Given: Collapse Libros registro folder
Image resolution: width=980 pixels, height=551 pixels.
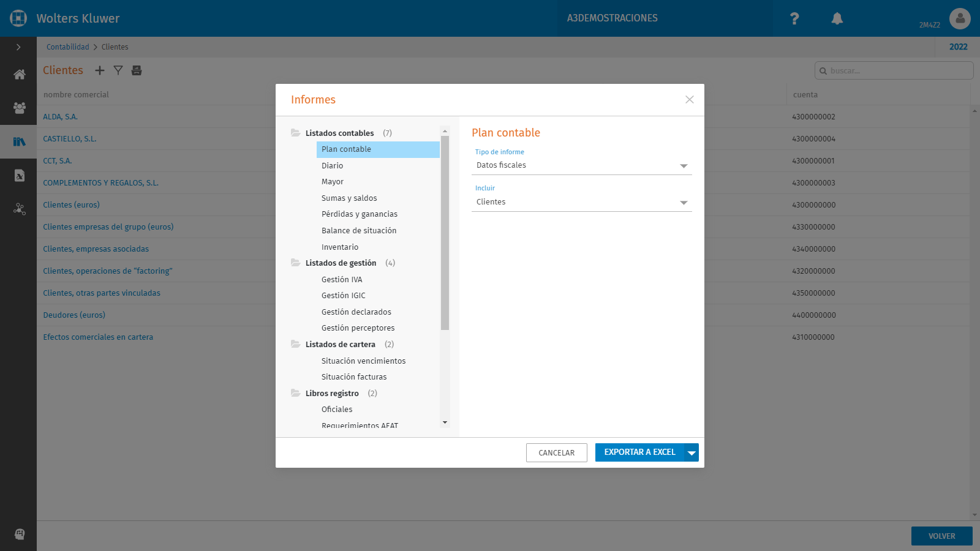Looking at the screenshot, I should (x=296, y=393).
